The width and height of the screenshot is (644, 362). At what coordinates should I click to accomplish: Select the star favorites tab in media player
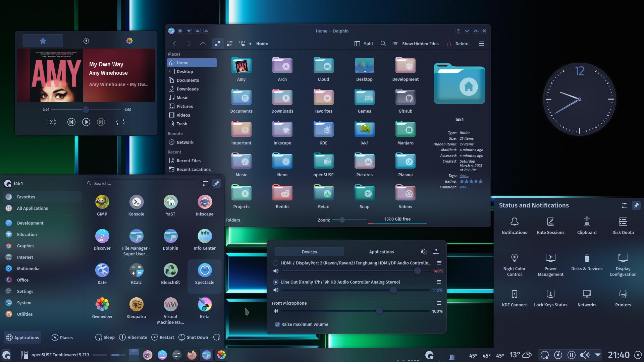click(43, 41)
